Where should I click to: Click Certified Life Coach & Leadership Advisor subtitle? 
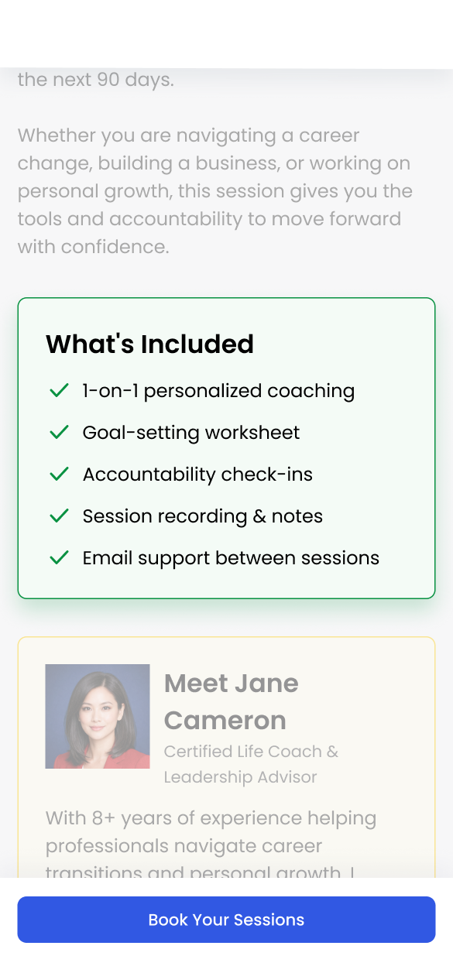(251, 764)
